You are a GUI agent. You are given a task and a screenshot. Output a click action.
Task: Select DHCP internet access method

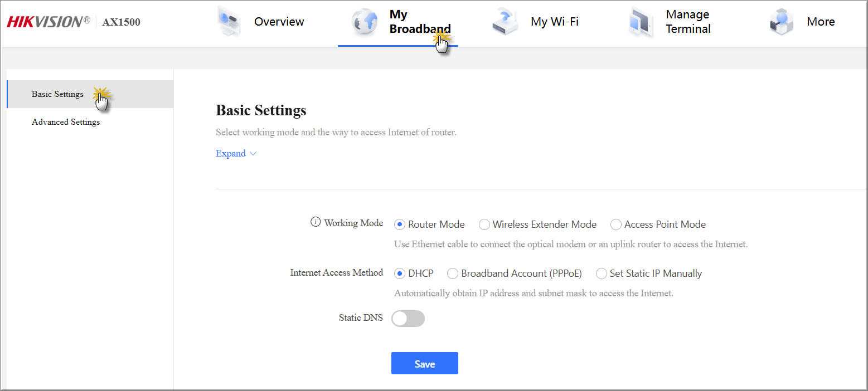coord(399,273)
